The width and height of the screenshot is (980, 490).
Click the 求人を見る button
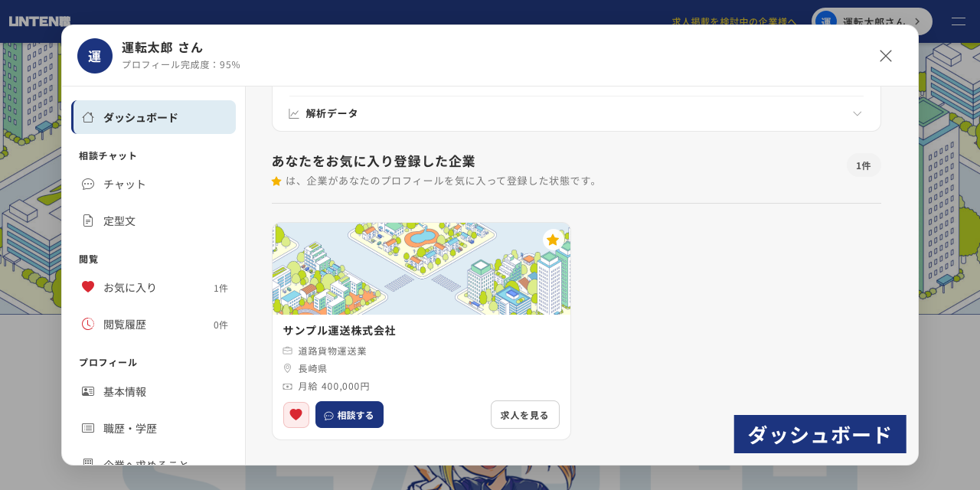coord(525,415)
